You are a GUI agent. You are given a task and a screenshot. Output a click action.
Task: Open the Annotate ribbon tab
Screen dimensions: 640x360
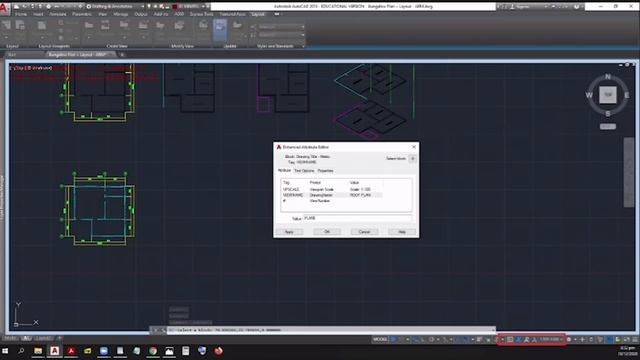point(58,14)
